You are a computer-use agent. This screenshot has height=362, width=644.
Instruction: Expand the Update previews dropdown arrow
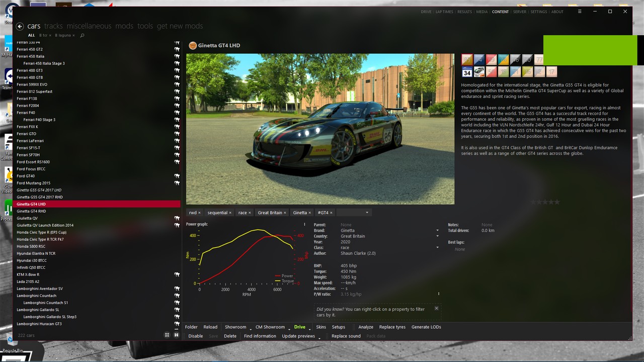319,337
